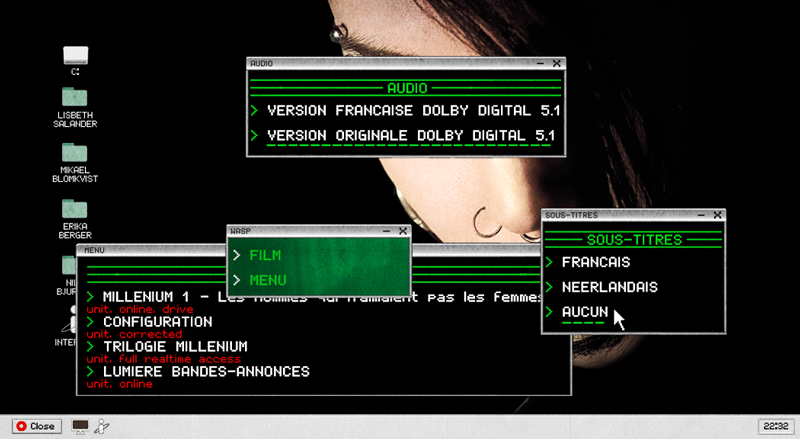Choose Neerlandais subtitles
This screenshot has height=439, width=800.
click(x=609, y=287)
